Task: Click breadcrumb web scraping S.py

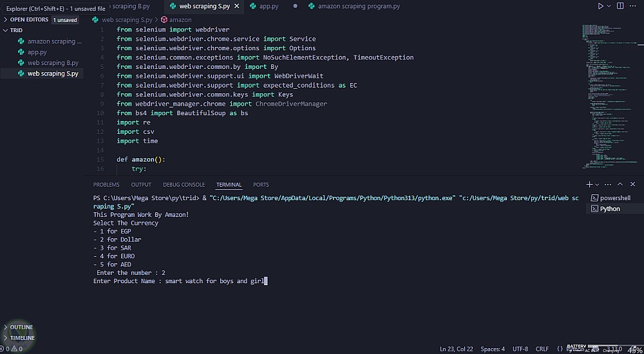Action: click(127, 20)
